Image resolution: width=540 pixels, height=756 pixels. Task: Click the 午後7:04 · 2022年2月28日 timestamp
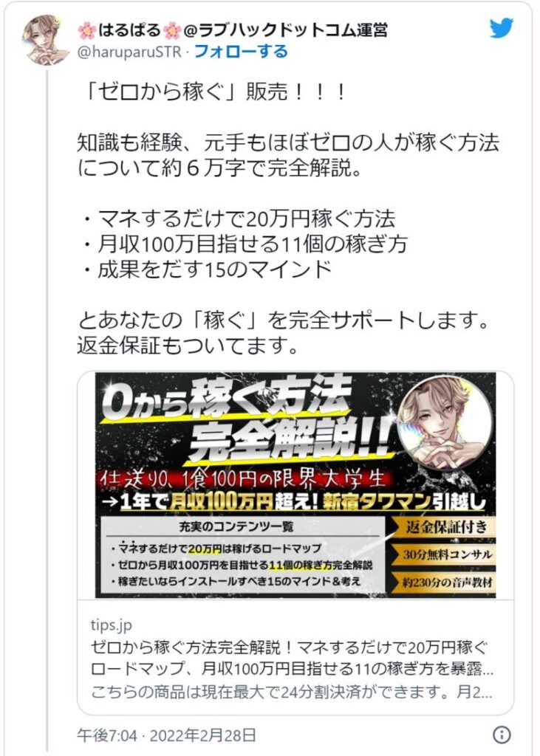point(166,735)
